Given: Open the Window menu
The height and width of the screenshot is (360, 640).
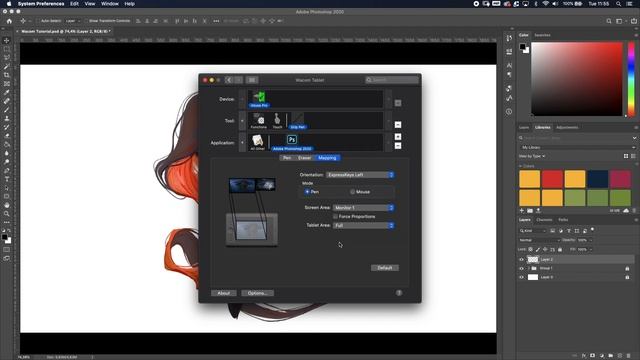Looking at the screenshot, I should (x=109, y=4).
